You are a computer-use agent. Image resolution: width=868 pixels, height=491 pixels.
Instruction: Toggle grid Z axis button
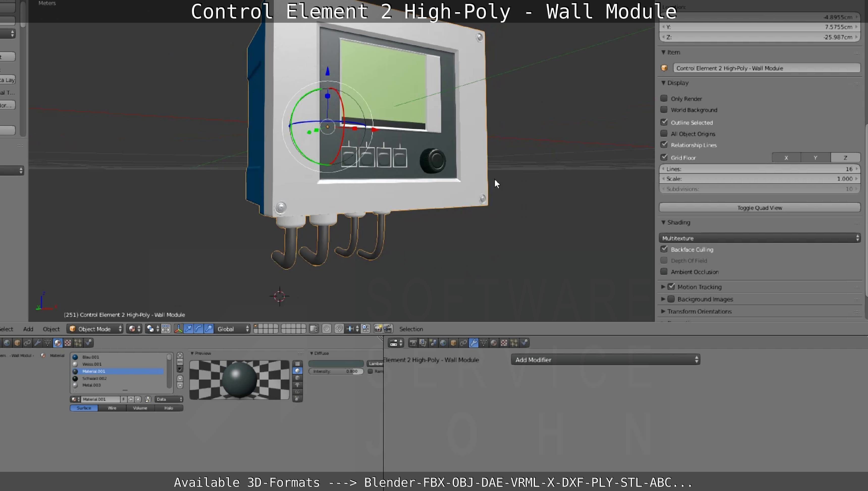846,158
